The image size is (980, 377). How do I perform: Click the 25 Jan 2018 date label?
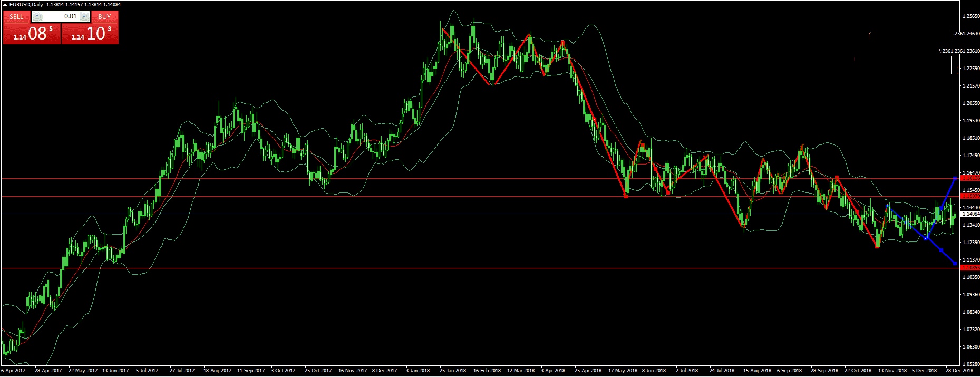(453, 371)
